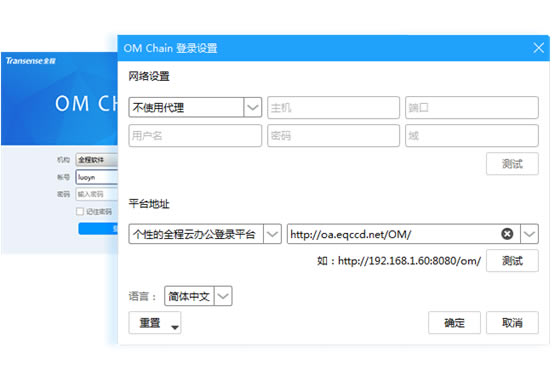Click the 取消 cancel button
560x380 pixels.
click(512, 322)
